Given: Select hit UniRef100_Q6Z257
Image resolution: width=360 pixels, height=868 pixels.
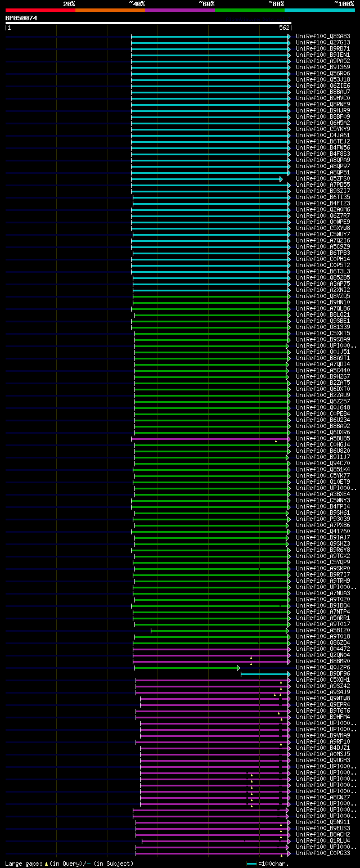Looking at the screenshot, I should [x=323, y=401].
